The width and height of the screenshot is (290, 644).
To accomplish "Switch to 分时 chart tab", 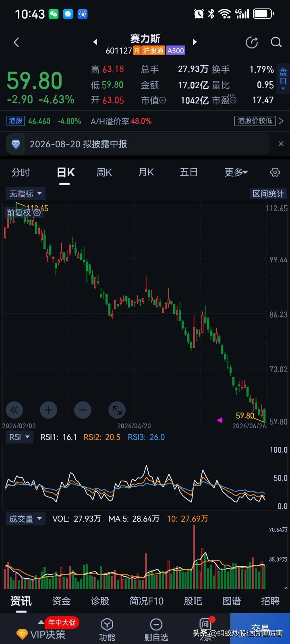I will [21, 172].
